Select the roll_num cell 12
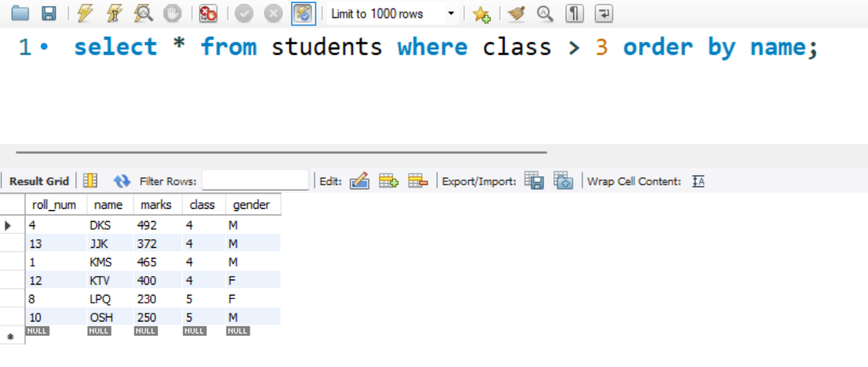Screen dimensions: 868x367 pyautogui.click(x=56, y=280)
